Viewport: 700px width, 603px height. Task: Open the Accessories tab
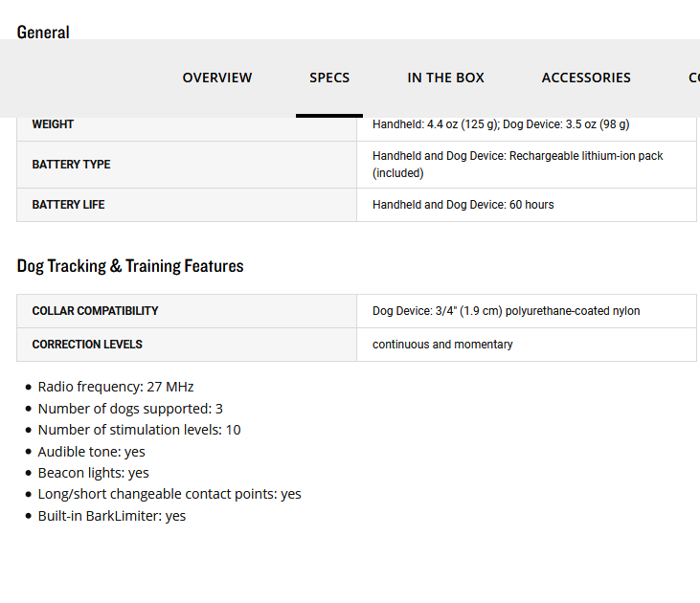pyautogui.click(x=586, y=78)
